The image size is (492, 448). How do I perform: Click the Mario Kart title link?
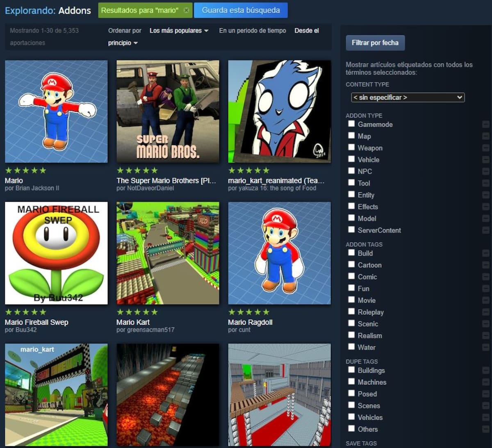pyautogui.click(x=133, y=322)
